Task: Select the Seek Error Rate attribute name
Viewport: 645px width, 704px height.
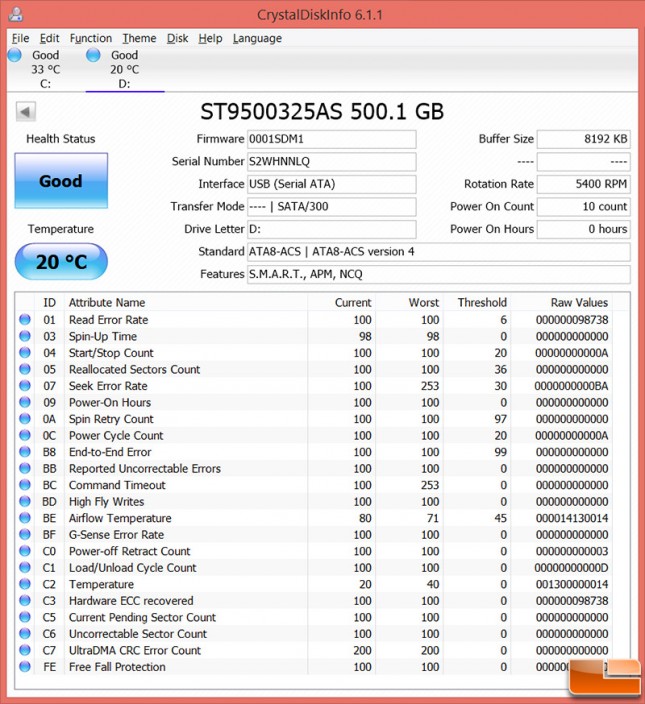Action: (108, 386)
